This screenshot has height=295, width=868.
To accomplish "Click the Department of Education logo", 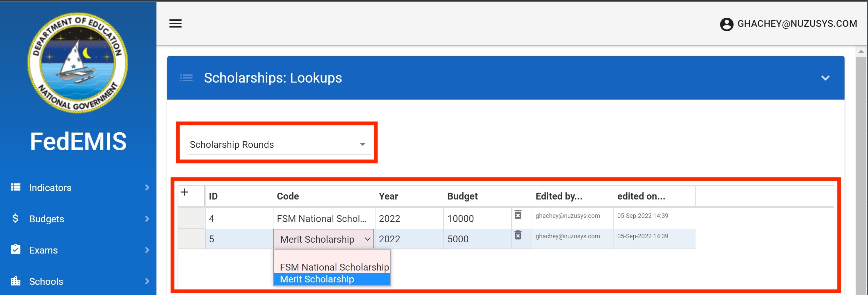I will pos(78,63).
